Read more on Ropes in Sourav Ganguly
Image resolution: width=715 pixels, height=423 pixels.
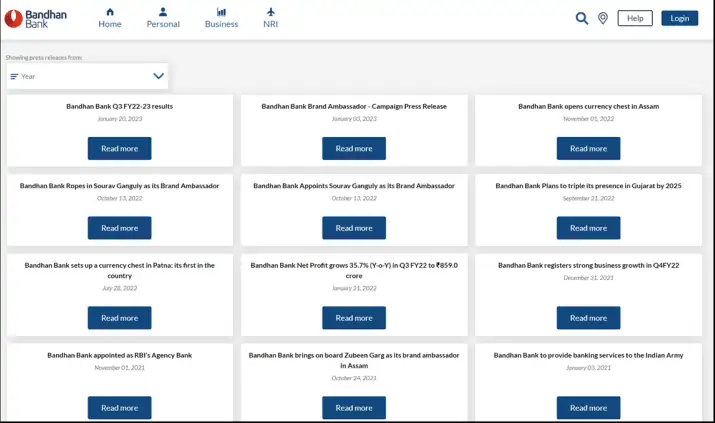[119, 228]
